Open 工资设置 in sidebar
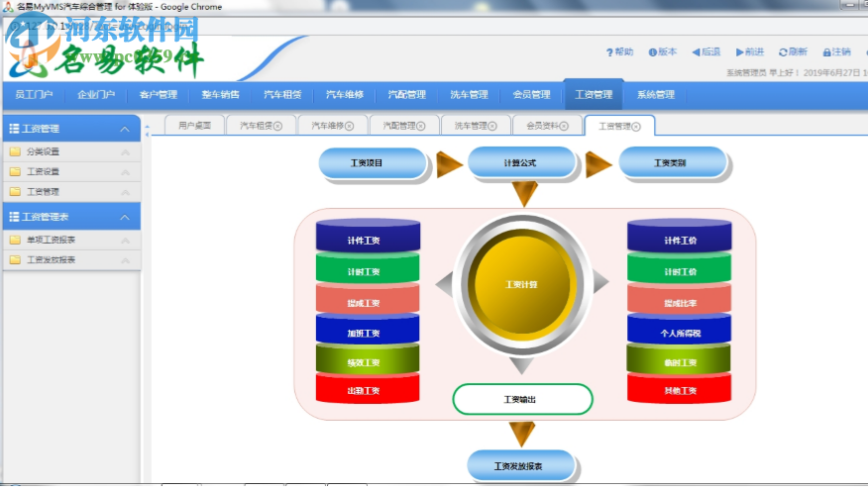The width and height of the screenshot is (868, 492). 71,172
